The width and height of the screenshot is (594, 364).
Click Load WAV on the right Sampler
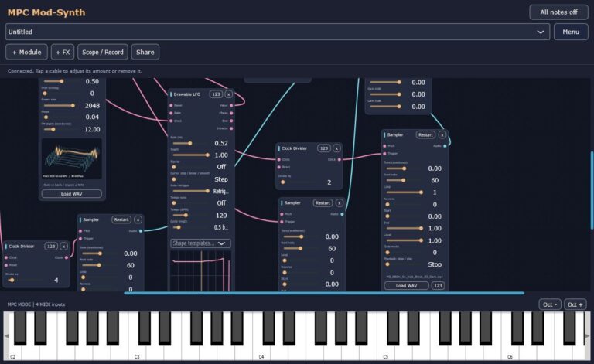pyautogui.click(x=407, y=286)
